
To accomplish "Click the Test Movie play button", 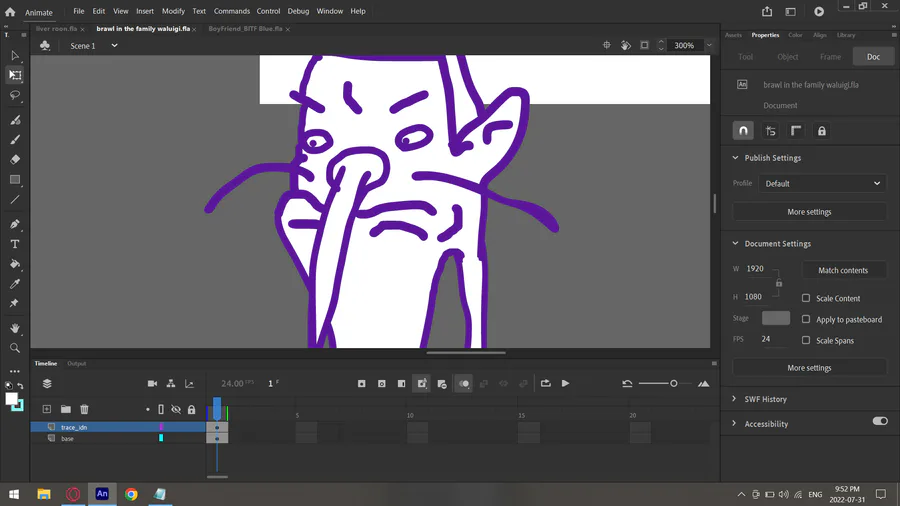I will tap(818, 11).
